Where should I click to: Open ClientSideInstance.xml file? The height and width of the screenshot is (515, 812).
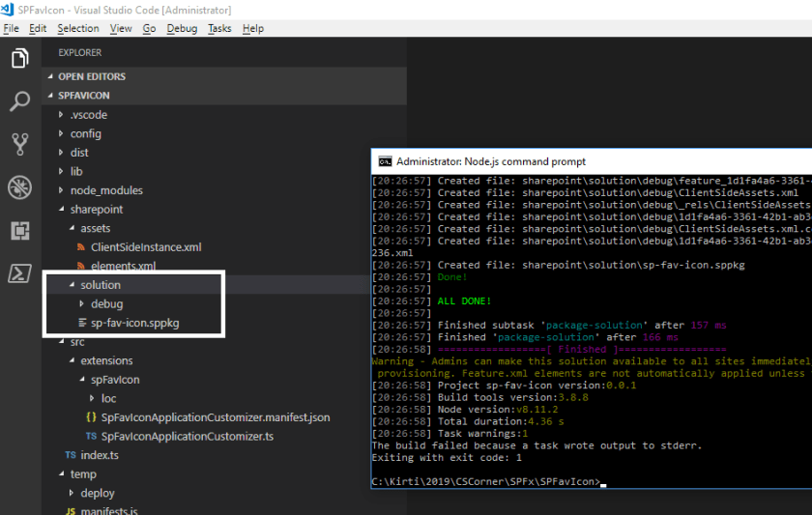click(x=146, y=247)
